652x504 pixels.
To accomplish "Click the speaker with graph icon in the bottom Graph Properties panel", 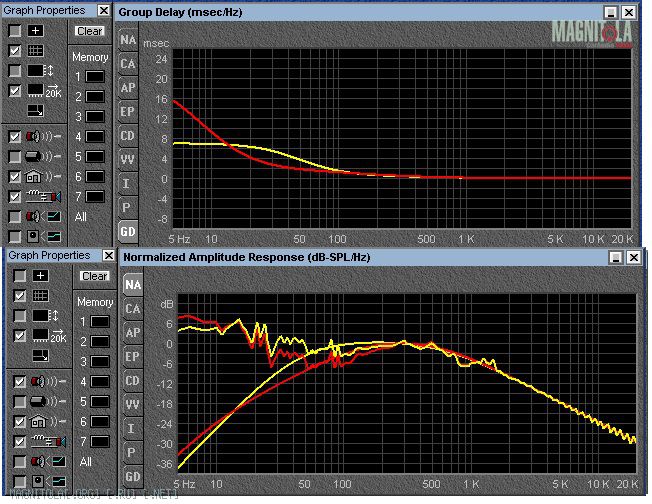I will [44, 461].
